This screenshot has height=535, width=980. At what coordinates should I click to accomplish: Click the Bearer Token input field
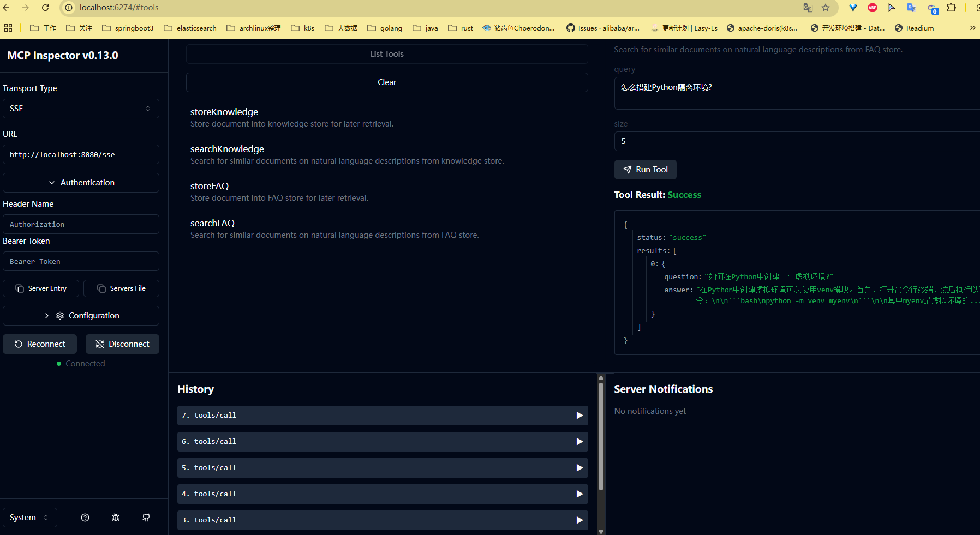81,261
